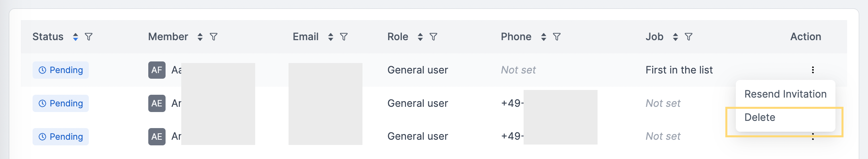Filter rows by Email funnel icon
This screenshot has height=159, width=868.
(x=344, y=37)
